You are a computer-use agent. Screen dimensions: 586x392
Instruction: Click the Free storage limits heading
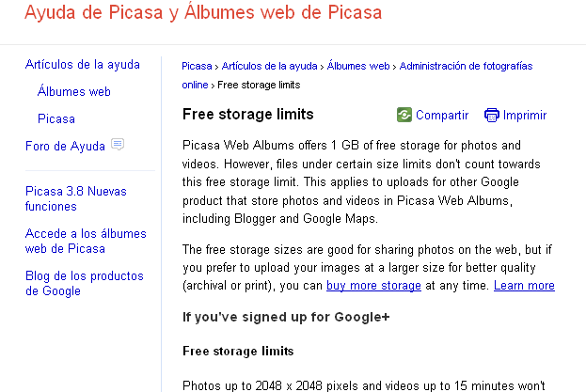247,115
